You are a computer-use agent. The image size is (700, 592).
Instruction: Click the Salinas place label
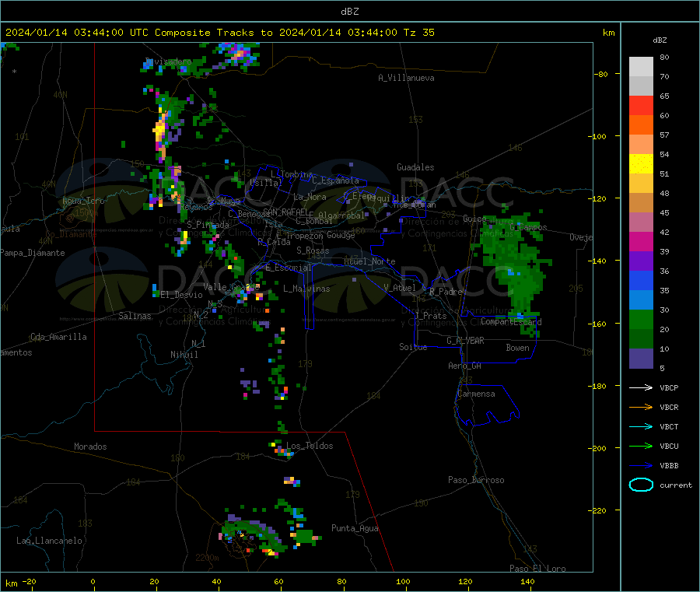[135, 316]
